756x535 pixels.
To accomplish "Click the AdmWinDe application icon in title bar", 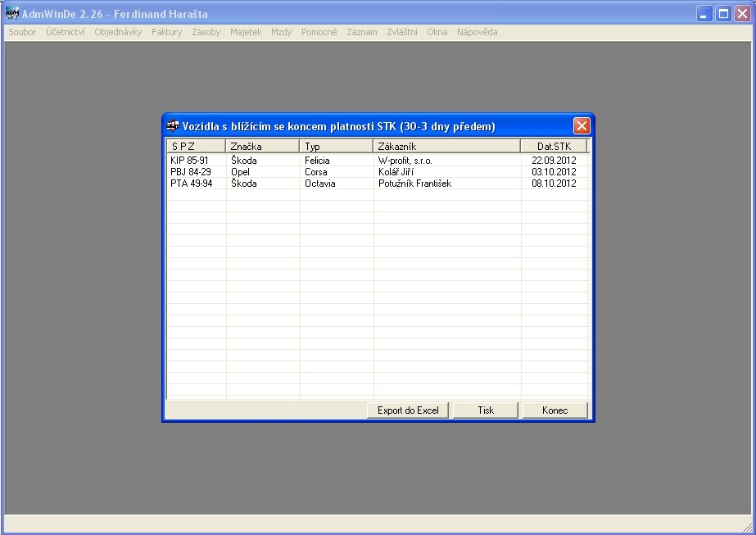I will click(12, 13).
